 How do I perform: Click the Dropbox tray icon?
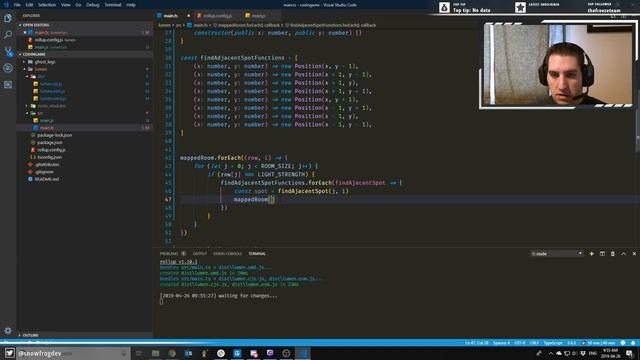coord(583,353)
